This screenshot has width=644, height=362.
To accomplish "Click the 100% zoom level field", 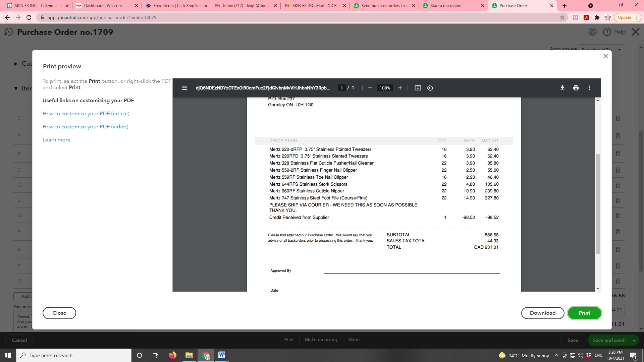I will (385, 88).
